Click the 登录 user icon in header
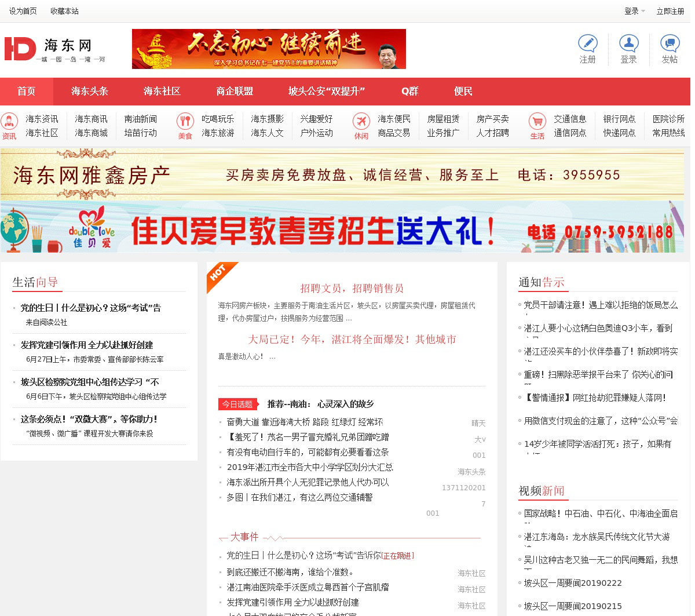The height and width of the screenshot is (616, 695). pyautogui.click(x=628, y=43)
